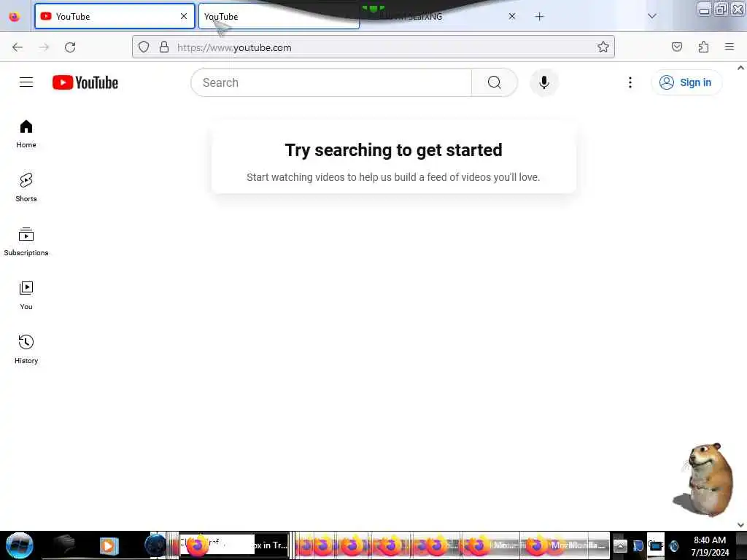This screenshot has height=560, width=747.
Task: Go forward with the browser forward arrow
Action: point(44,47)
